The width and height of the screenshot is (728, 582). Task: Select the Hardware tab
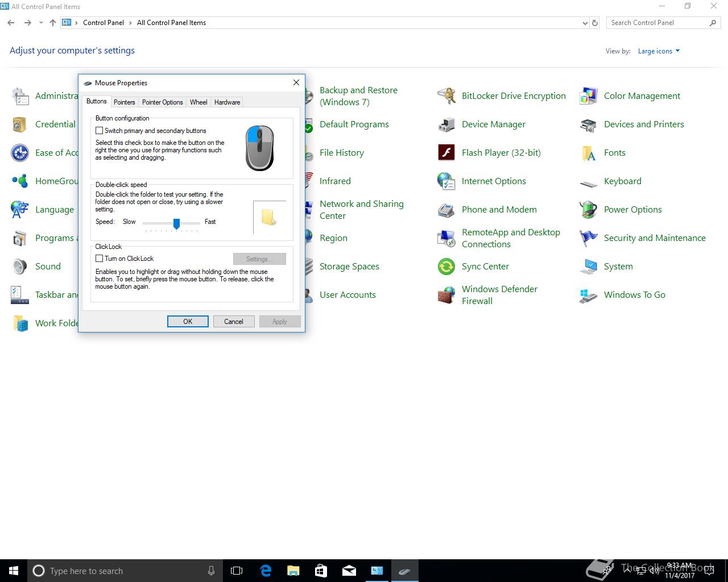[x=227, y=102]
